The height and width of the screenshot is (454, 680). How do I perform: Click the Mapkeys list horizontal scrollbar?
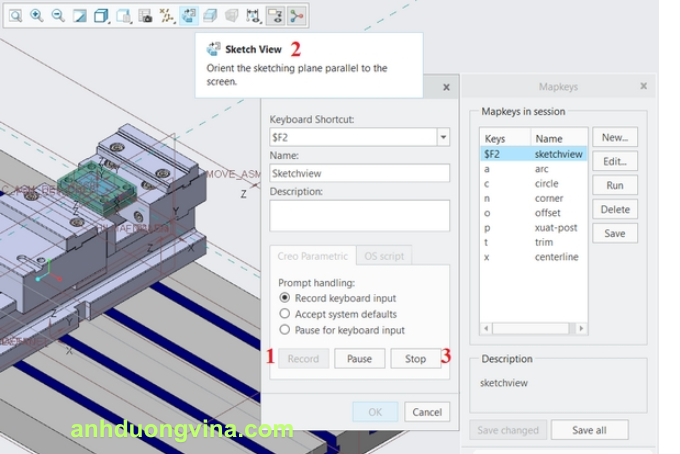(532, 328)
